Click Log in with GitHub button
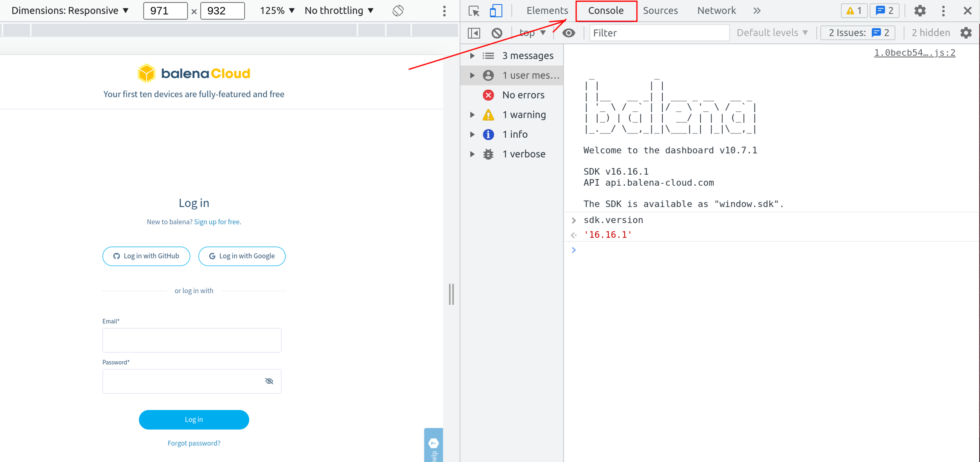 point(146,256)
